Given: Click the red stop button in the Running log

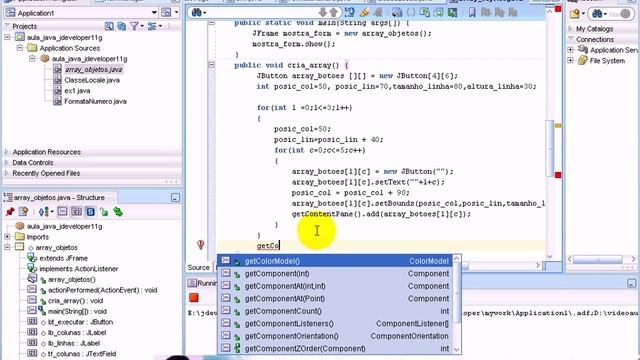Looking at the screenshot, I should tap(194, 298).
